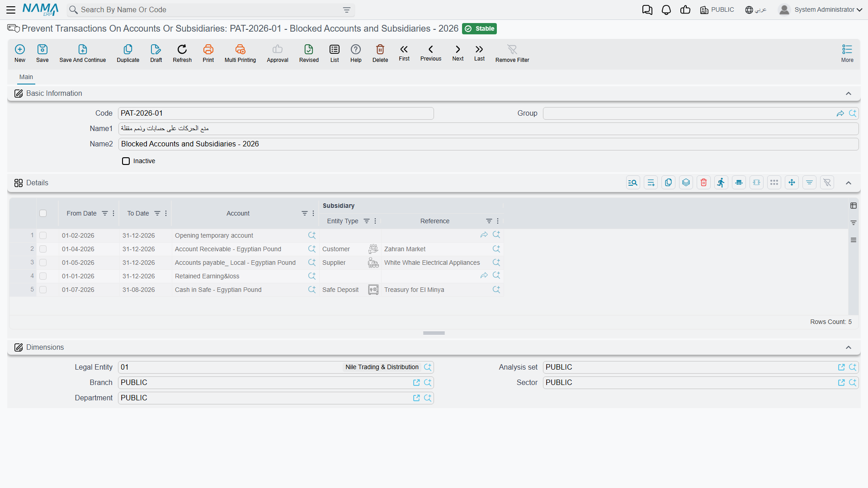Click the Print icon
This screenshot has height=488, width=868.
(x=208, y=53)
